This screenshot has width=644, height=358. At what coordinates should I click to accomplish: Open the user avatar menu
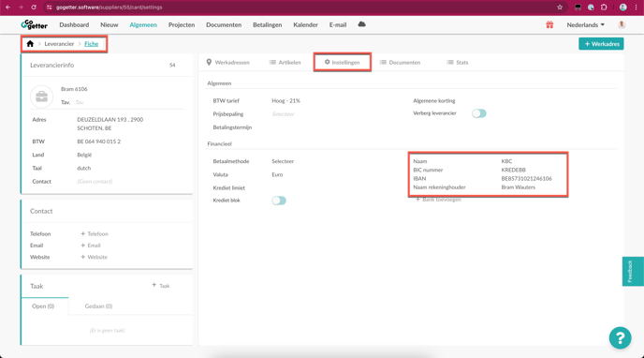click(622, 24)
